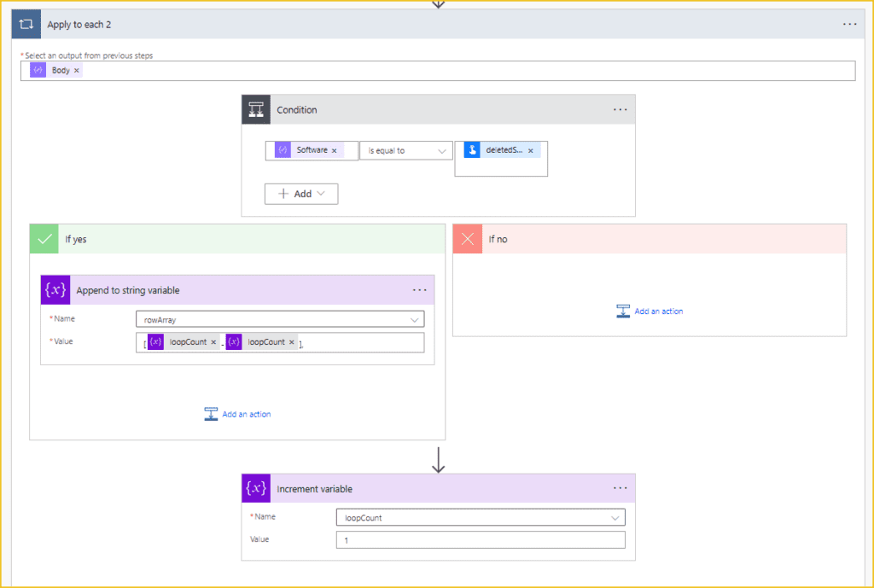
Task: Open the Apply to each 2 ellipsis menu
Action: coord(849,24)
